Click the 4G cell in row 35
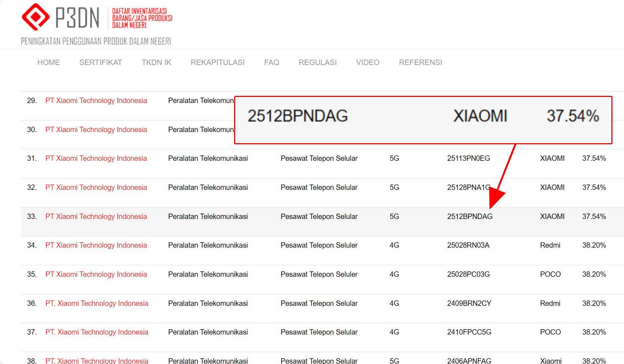 [394, 274]
